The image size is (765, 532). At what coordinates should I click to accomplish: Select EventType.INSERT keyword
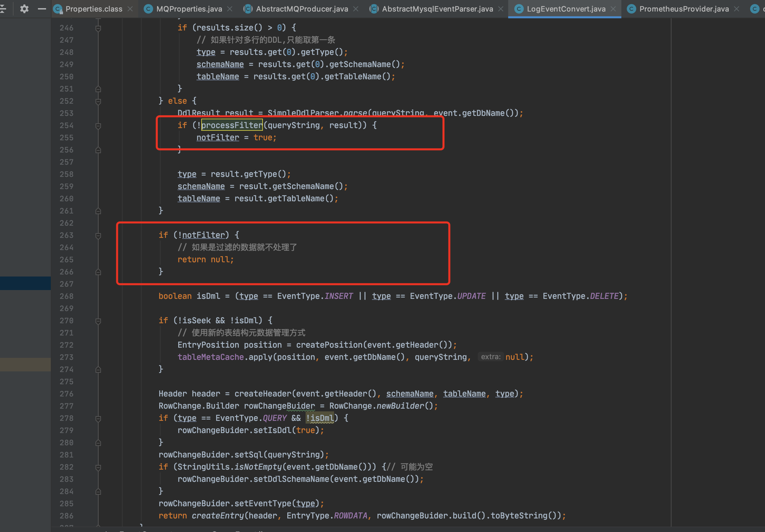click(x=340, y=296)
